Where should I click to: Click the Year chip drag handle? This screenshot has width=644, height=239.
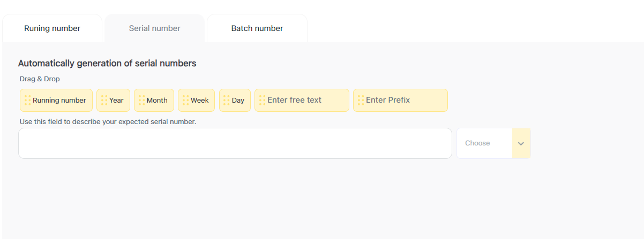tap(104, 100)
